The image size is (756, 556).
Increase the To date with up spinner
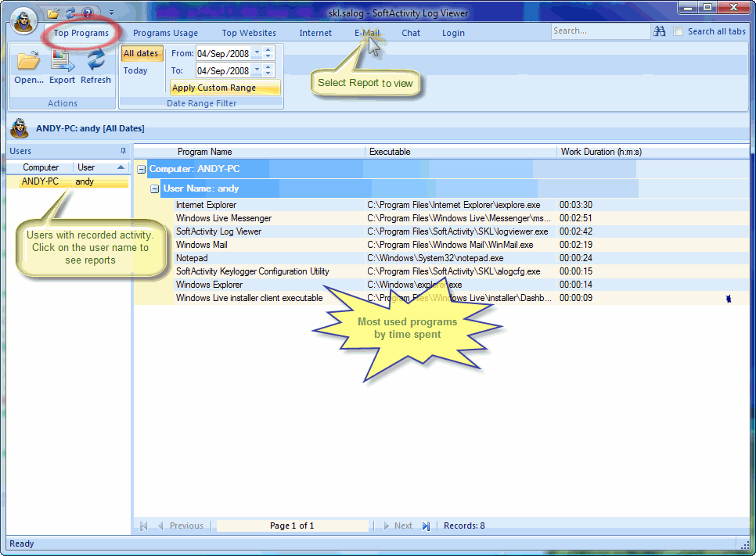click(x=268, y=67)
